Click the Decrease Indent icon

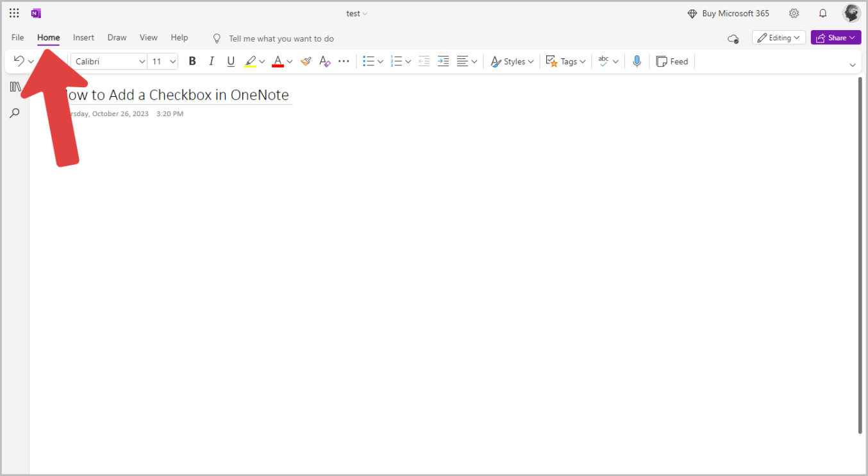[x=424, y=62]
